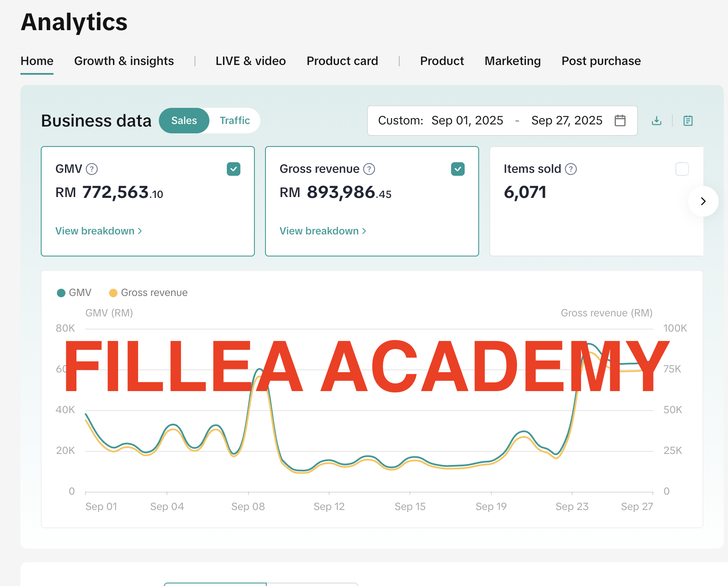The height and width of the screenshot is (586, 728).
Task: Click the Gross revenue yellow legend dot
Action: [113, 293]
